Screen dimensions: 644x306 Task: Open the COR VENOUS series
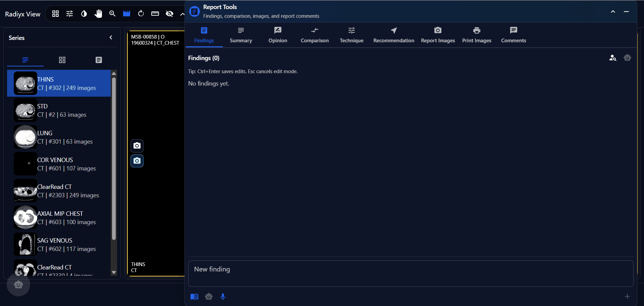tap(59, 164)
